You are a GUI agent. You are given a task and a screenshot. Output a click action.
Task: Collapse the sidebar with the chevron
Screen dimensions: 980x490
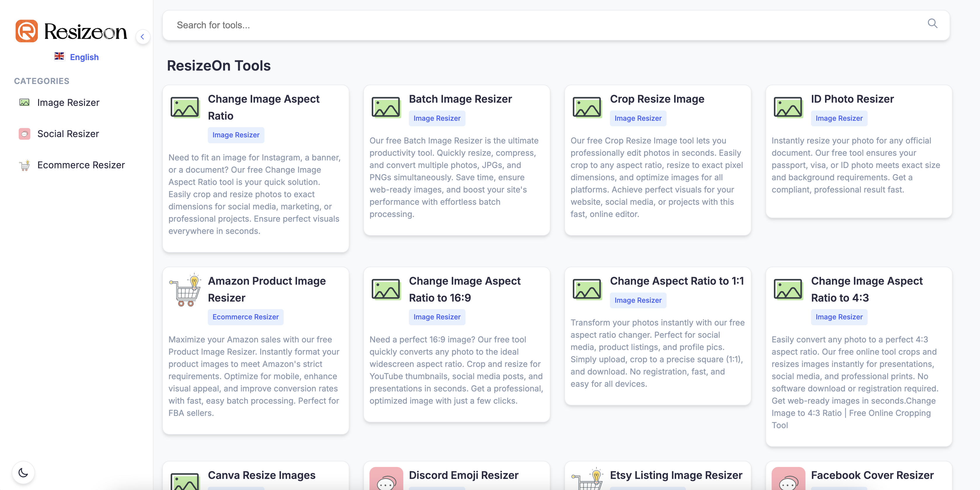143,36
